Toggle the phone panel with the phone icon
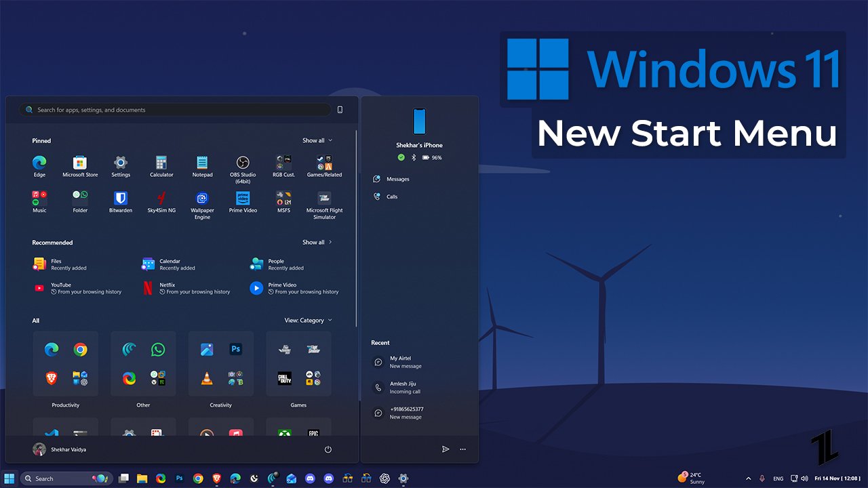This screenshot has width=868, height=488. coord(340,109)
